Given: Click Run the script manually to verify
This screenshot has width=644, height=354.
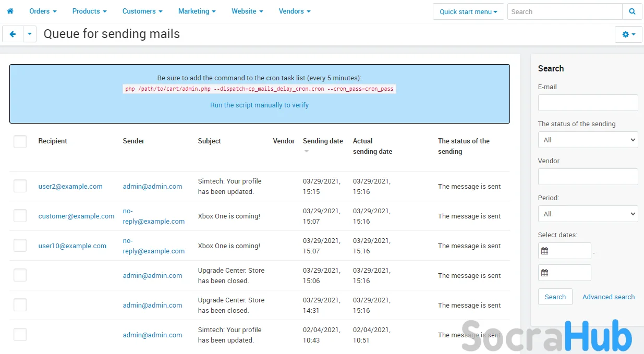Looking at the screenshot, I should tap(259, 105).
